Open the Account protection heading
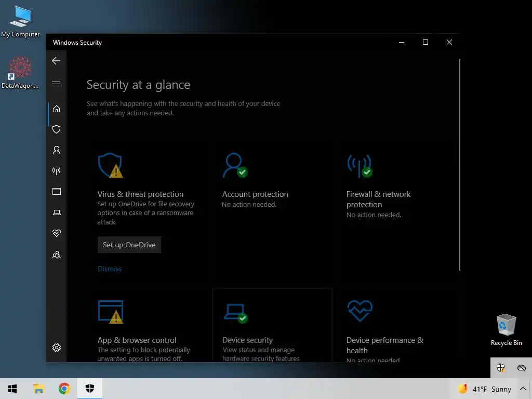 click(x=255, y=194)
